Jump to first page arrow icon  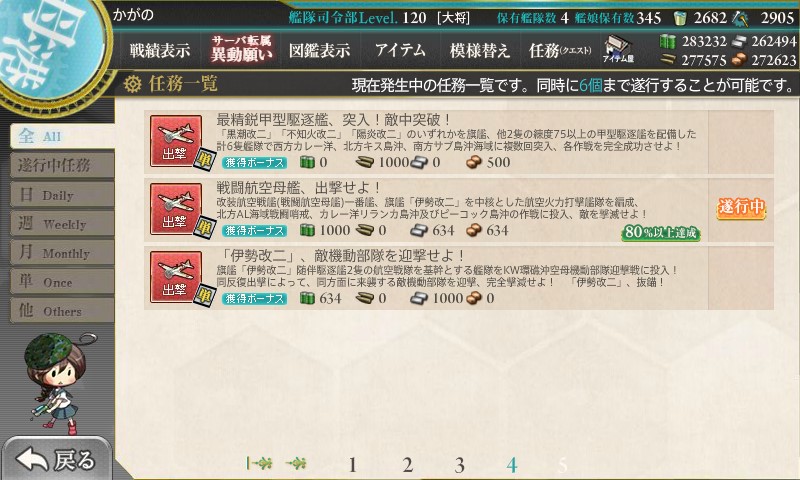(259, 463)
